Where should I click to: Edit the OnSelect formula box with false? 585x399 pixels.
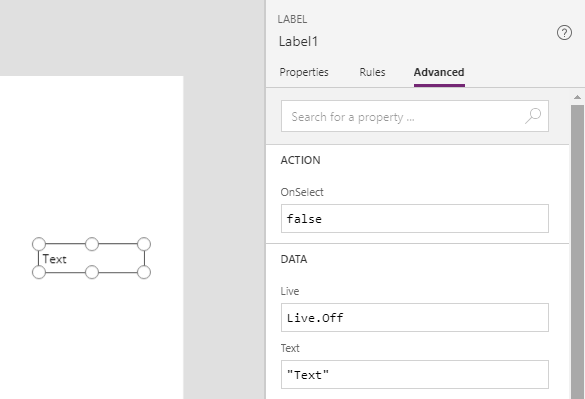pyautogui.click(x=414, y=218)
